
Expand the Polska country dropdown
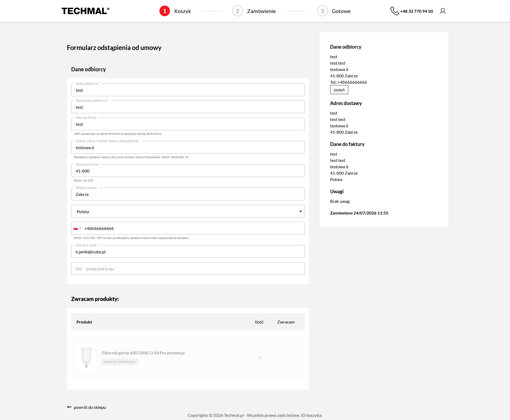click(x=188, y=211)
